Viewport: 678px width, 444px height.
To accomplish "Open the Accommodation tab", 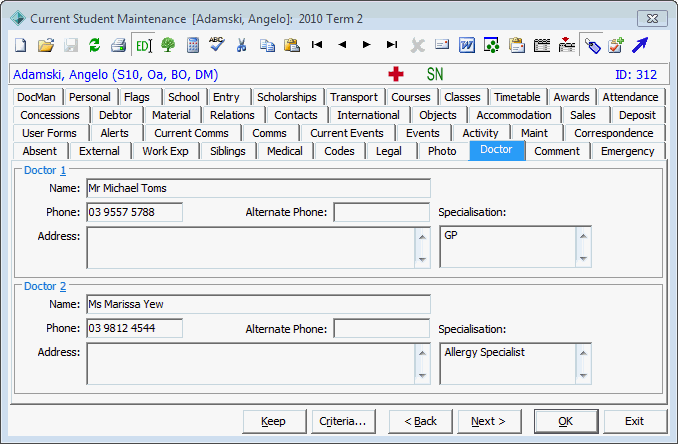I will click(514, 115).
